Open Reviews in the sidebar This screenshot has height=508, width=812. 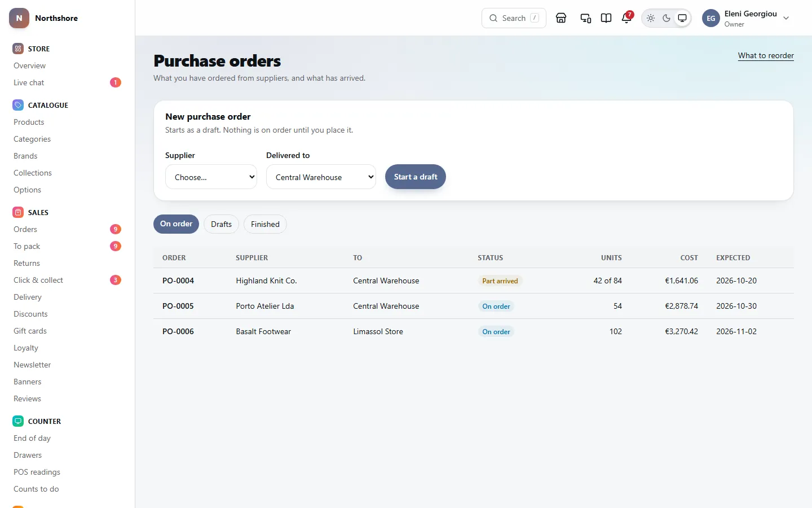point(27,398)
